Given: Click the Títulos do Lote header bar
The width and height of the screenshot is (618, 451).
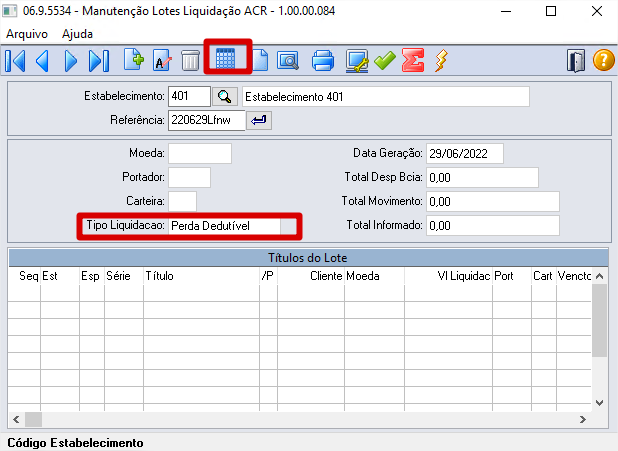Looking at the screenshot, I should [x=308, y=258].
